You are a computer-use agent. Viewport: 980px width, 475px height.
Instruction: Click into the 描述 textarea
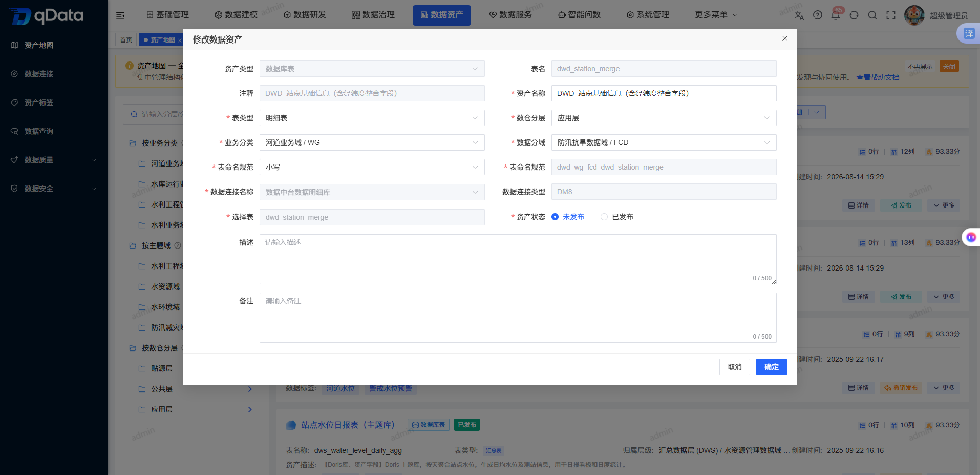(x=518, y=259)
